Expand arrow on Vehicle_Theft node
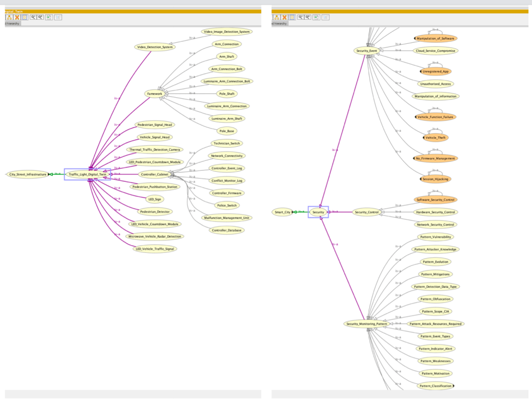 click(x=423, y=137)
